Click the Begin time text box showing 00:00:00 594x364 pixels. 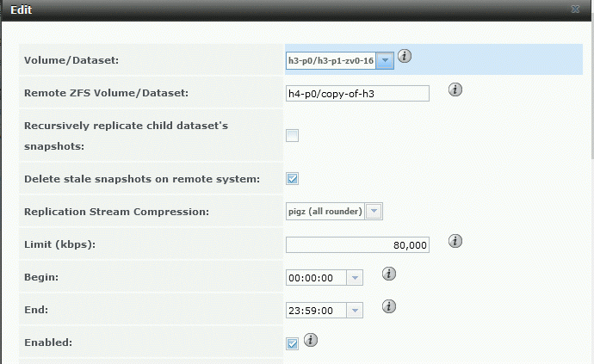tap(316, 278)
